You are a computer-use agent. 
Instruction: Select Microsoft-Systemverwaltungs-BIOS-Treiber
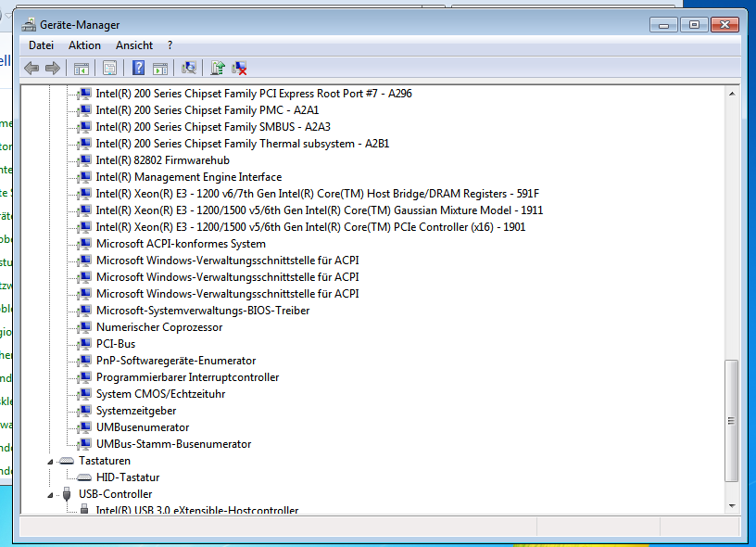click(203, 311)
